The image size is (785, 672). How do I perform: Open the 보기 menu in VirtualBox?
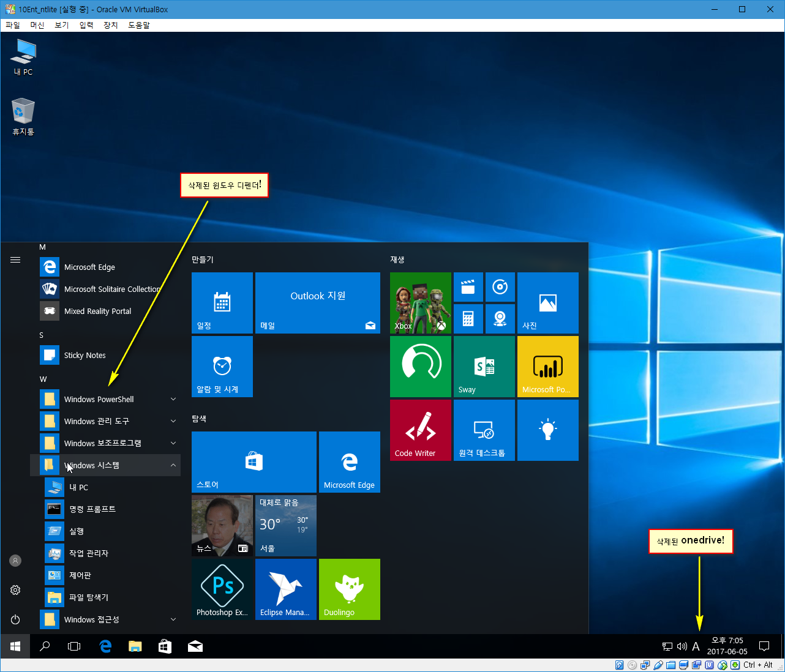point(62,25)
